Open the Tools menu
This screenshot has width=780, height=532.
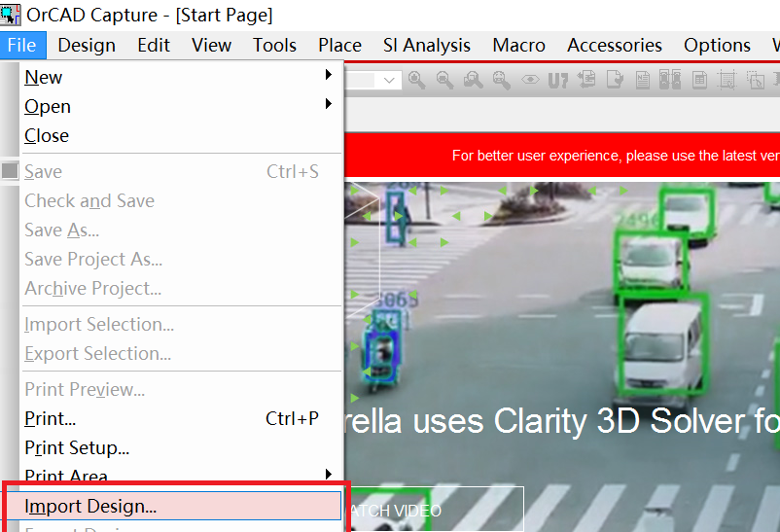(274, 45)
